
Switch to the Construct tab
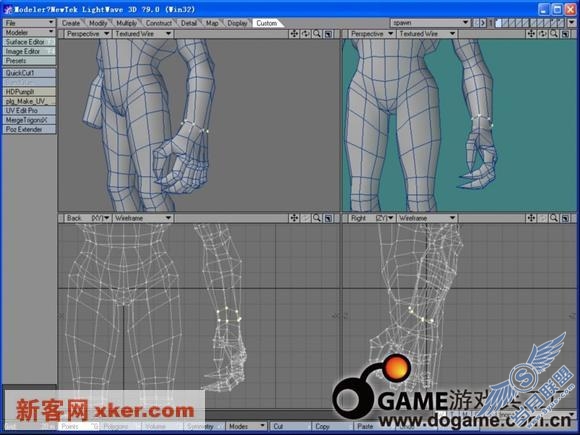pos(159,23)
